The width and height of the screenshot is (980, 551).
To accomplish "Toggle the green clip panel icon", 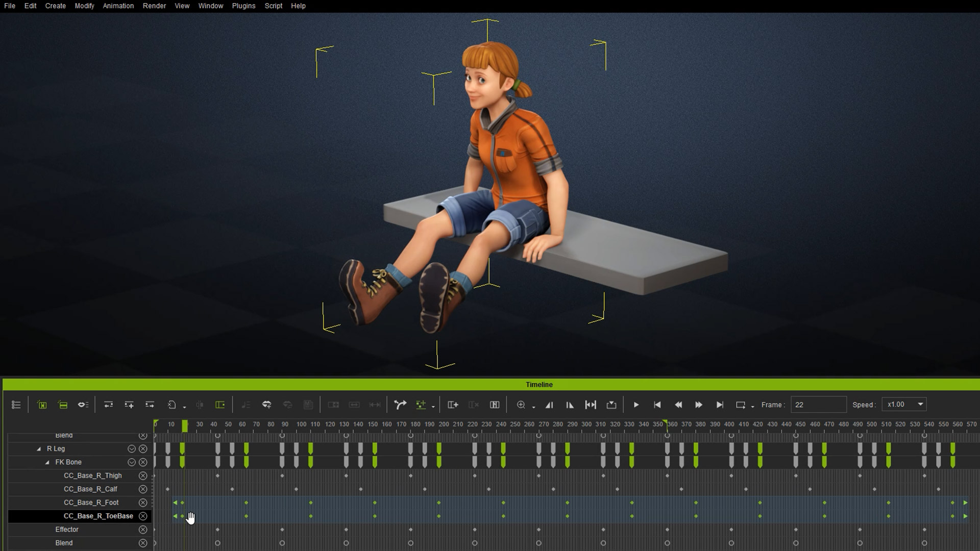I will tap(220, 405).
